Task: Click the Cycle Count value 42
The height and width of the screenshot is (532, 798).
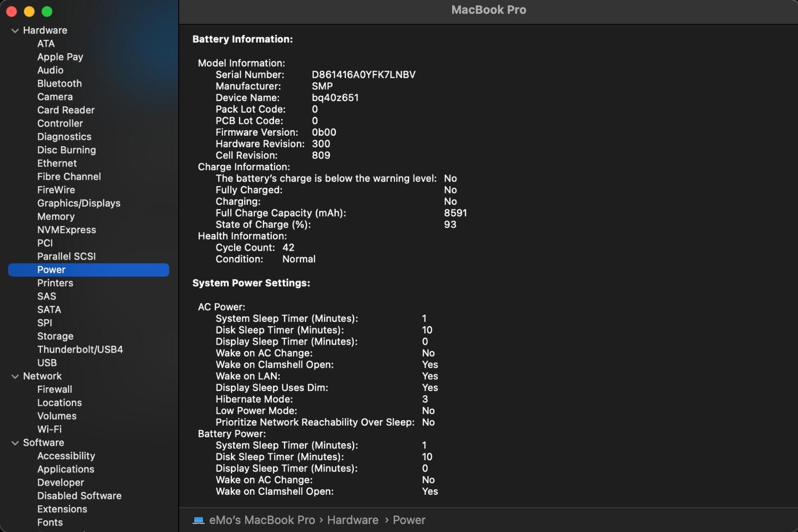Action: (x=288, y=248)
